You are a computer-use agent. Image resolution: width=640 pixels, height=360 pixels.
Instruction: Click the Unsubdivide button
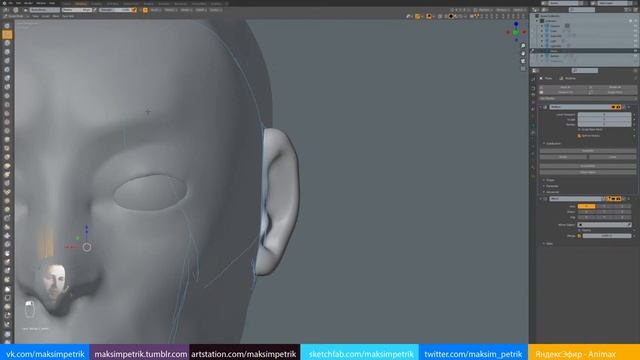tap(588, 166)
